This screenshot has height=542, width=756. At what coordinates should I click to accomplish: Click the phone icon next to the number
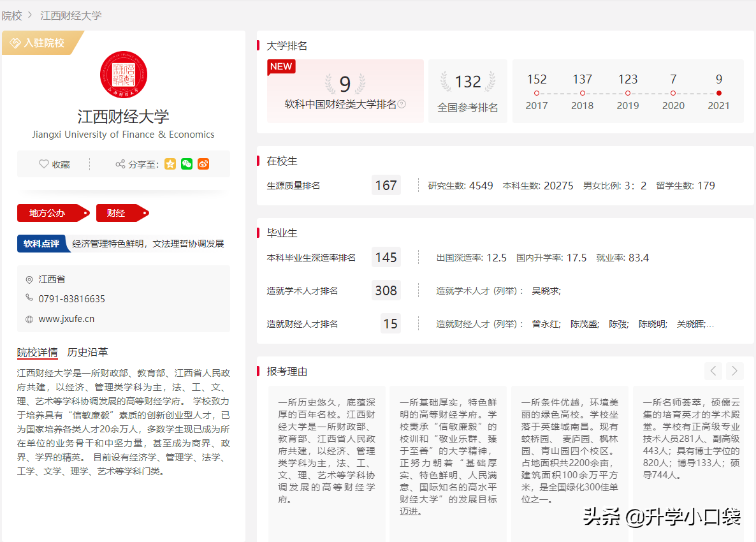[x=29, y=298]
